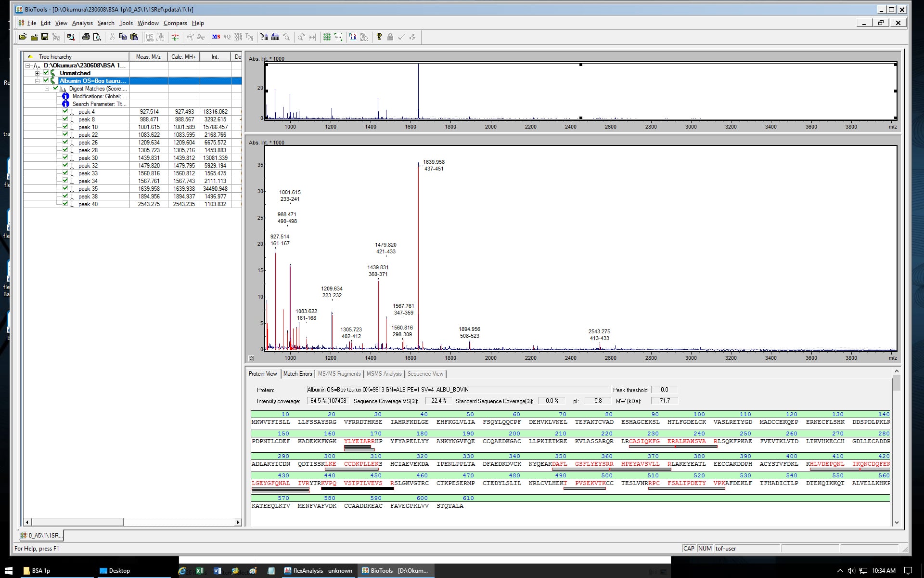Screen dimensions: 924x578
Task: Collapse the Albumin OS=Bos taurus node
Action: pyautogui.click(x=37, y=81)
